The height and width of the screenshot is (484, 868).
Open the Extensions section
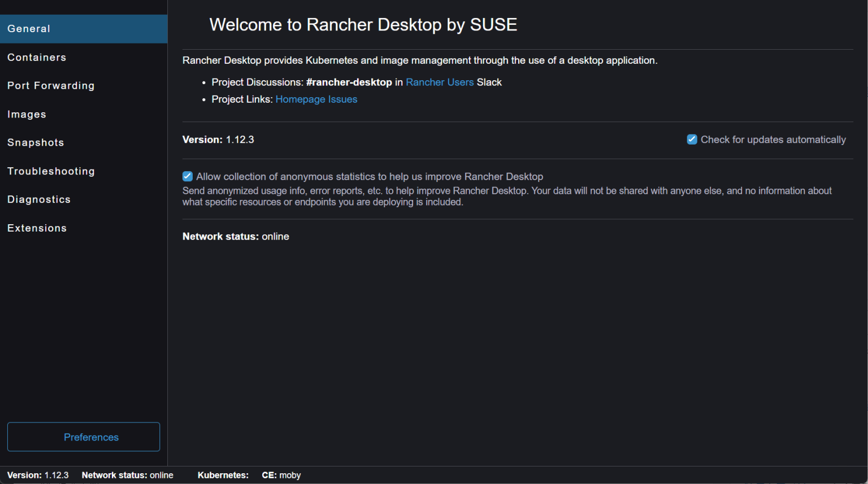[x=37, y=228]
